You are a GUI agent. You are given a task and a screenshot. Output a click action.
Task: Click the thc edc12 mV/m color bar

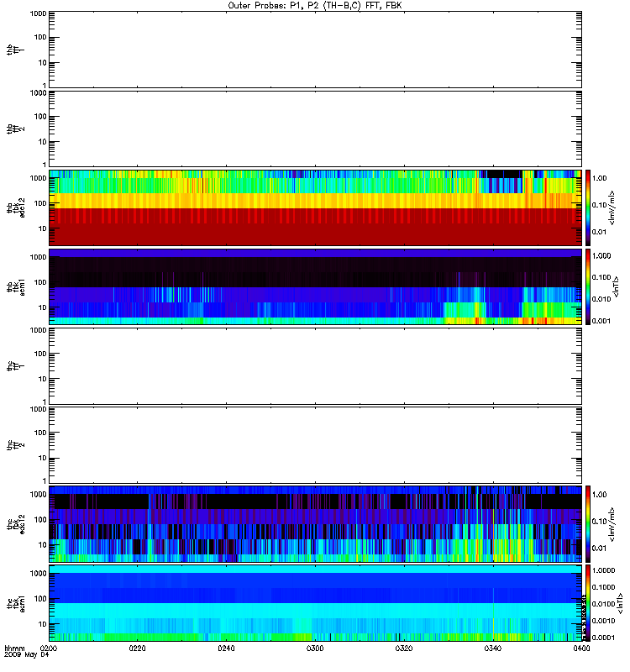tap(588, 524)
